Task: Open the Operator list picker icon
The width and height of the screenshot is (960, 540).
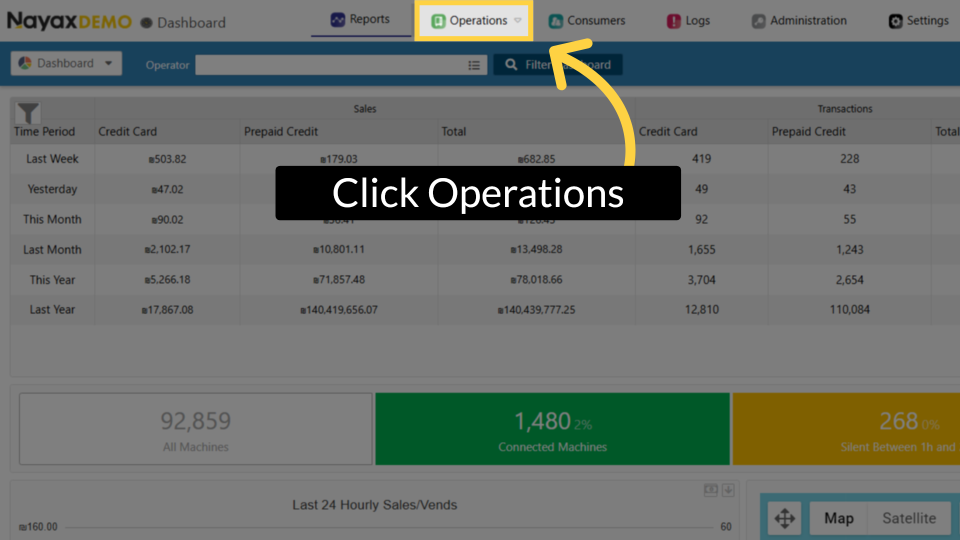Action: pyautogui.click(x=474, y=64)
